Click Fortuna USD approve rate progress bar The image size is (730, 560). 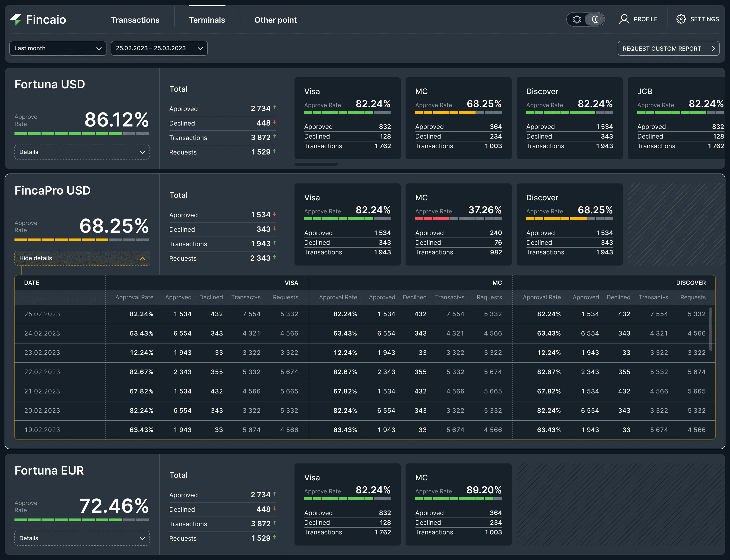point(82,134)
